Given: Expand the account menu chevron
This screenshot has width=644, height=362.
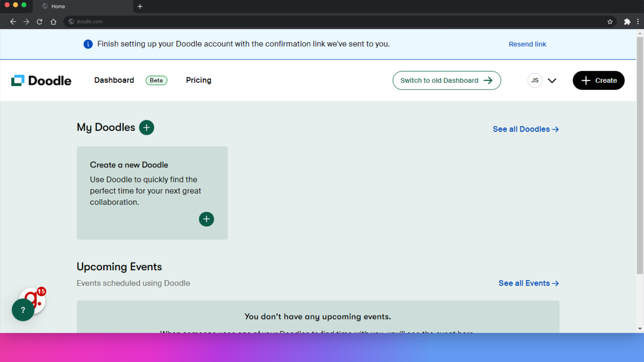Looking at the screenshot, I should point(552,80).
